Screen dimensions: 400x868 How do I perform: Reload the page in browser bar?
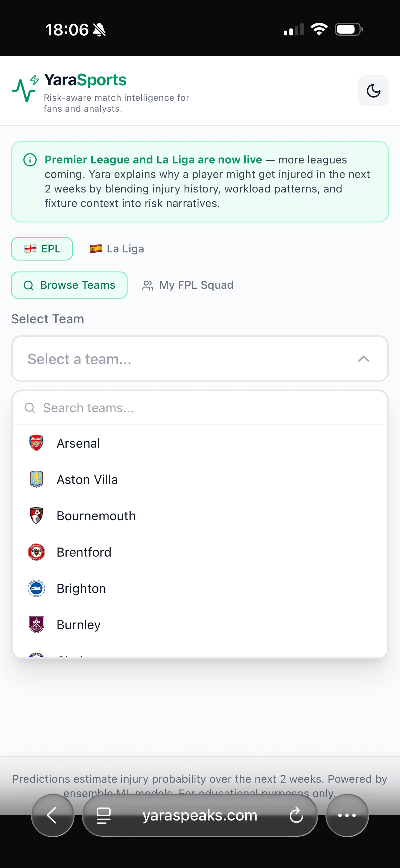click(296, 815)
